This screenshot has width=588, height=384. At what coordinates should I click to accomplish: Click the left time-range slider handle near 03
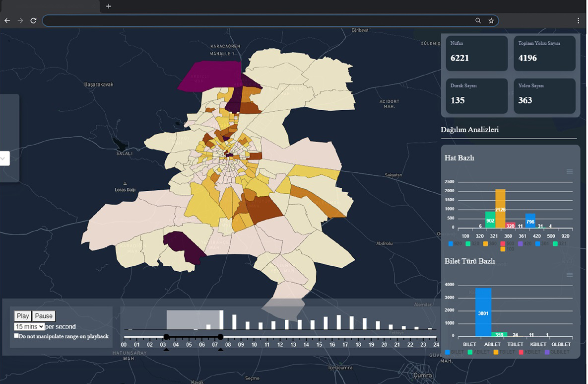tap(166, 337)
